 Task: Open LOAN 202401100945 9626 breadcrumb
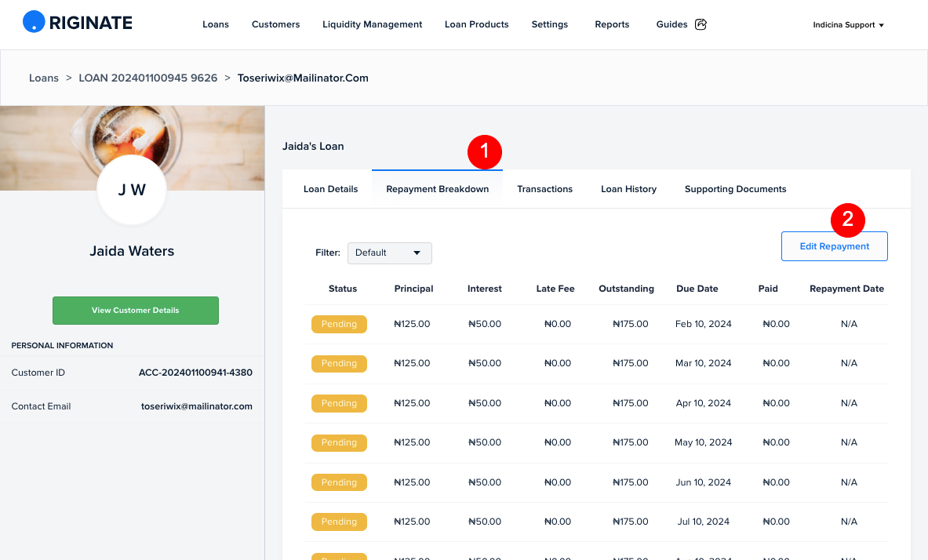point(148,78)
